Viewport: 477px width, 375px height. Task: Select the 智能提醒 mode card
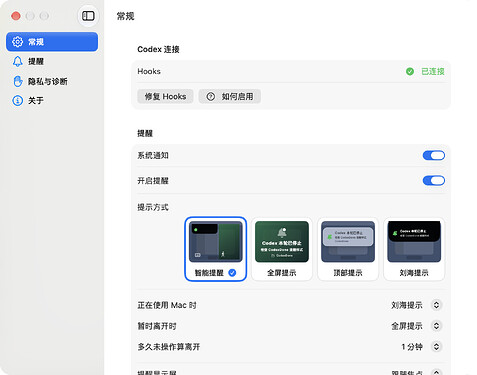pyautogui.click(x=215, y=249)
